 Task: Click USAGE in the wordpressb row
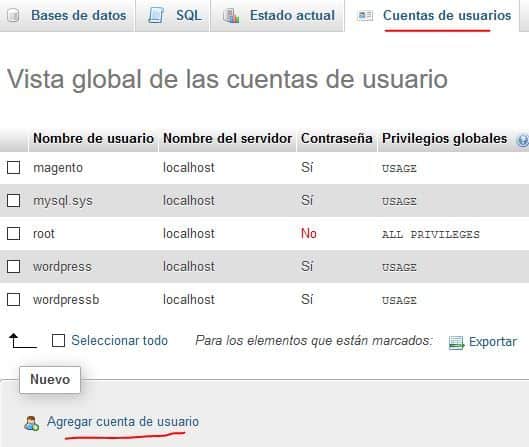(399, 300)
